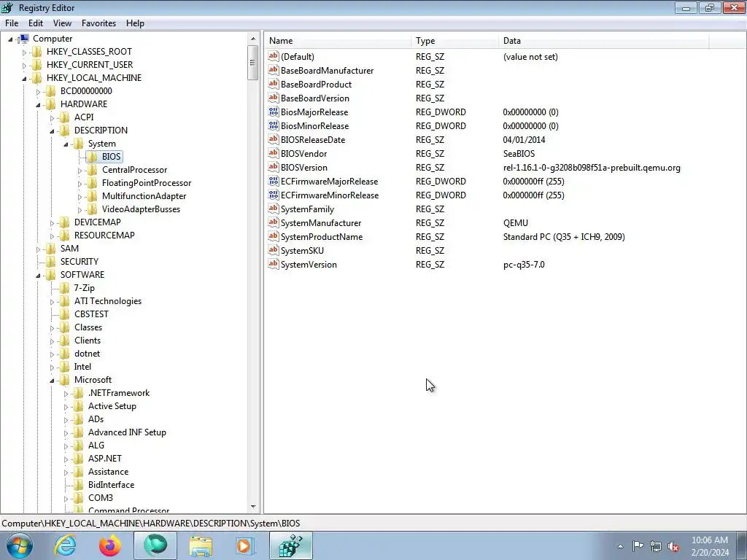
Task: Click the BiosMinorRelease DWORD icon
Action: (273, 125)
